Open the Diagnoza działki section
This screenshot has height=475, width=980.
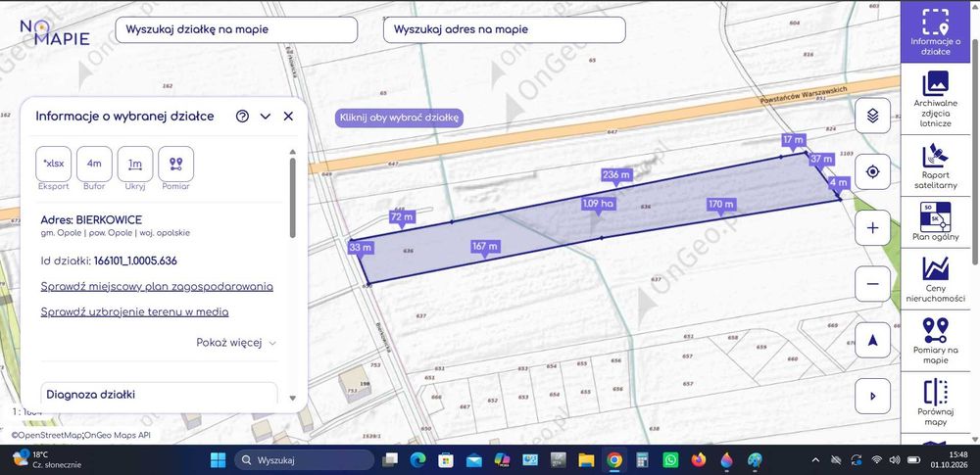tap(160, 395)
